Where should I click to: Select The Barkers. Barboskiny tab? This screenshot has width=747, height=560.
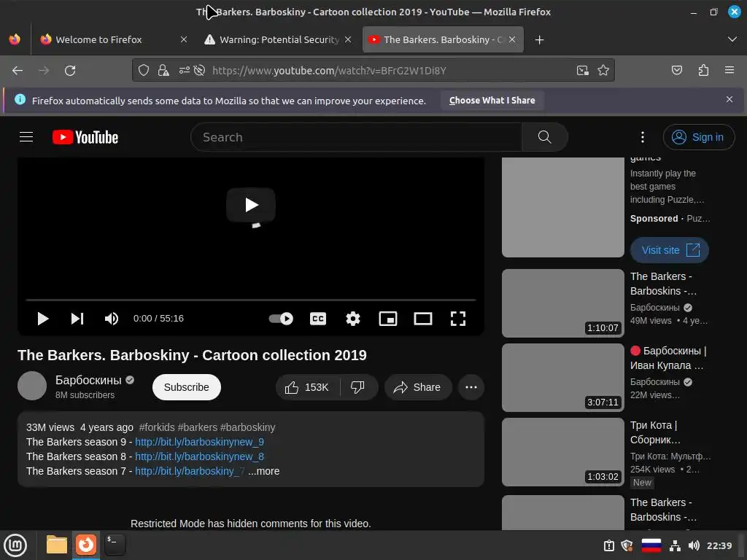point(443,39)
